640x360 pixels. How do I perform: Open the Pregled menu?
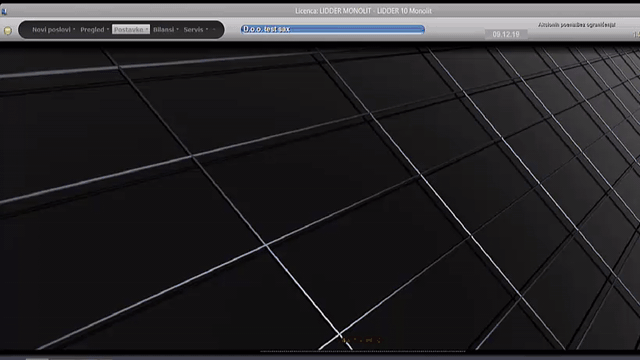tap(92, 29)
